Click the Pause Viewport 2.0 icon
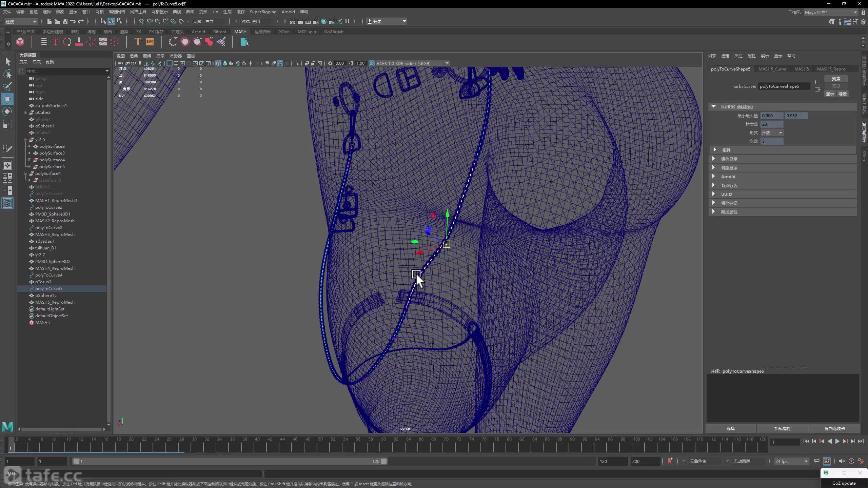 point(347,21)
